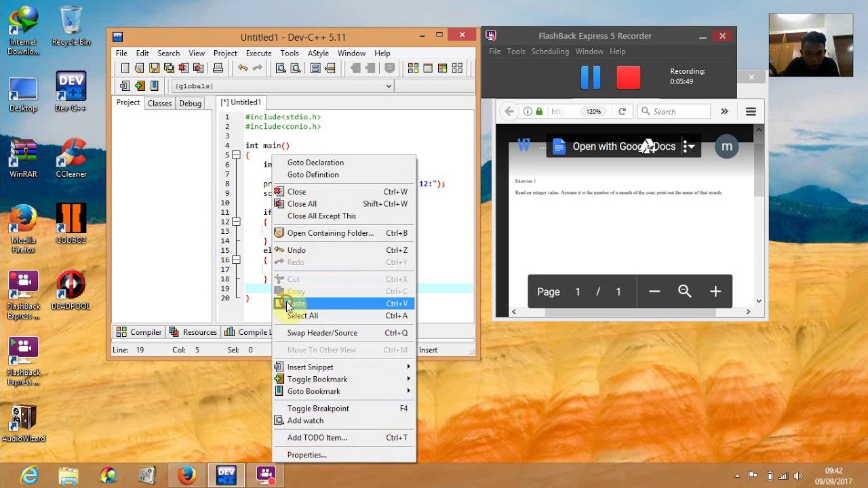Image resolution: width=868 pixels, height=488 pixels.
Task: Open the (globals) dropdown
Action: (x=389, y=86)
